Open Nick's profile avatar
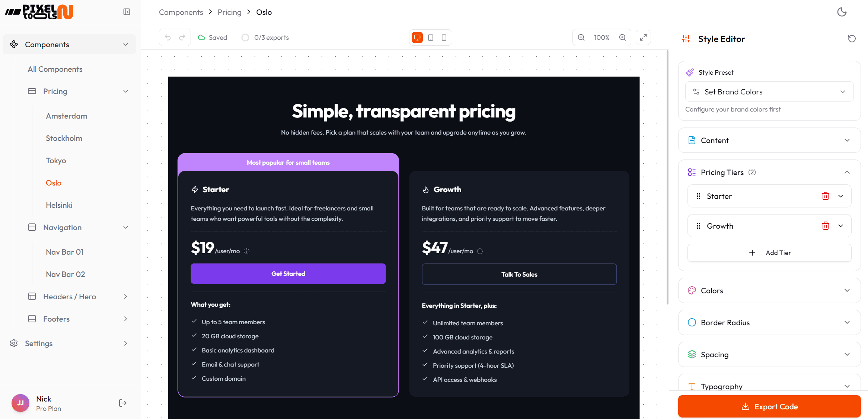Screen dimensions: 868x419 [x=20, y=403]
